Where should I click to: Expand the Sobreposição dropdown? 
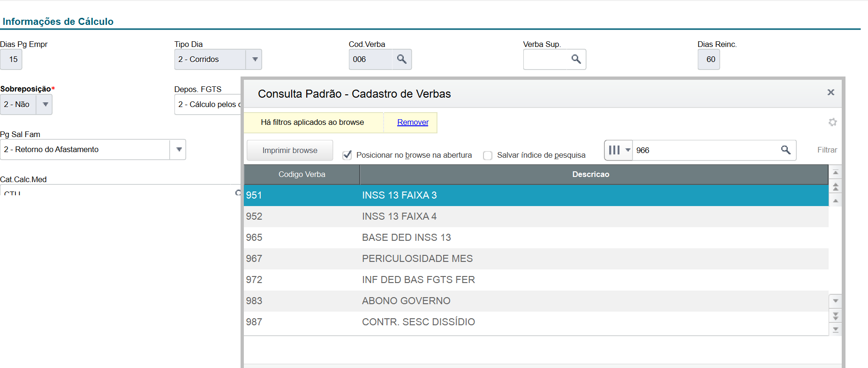(45, 104)
